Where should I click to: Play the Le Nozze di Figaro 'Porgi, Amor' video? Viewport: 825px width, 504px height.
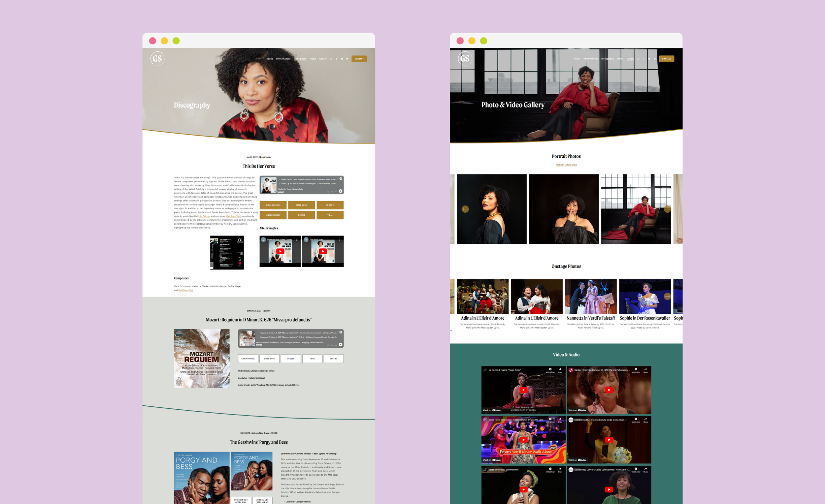(523, 390)
